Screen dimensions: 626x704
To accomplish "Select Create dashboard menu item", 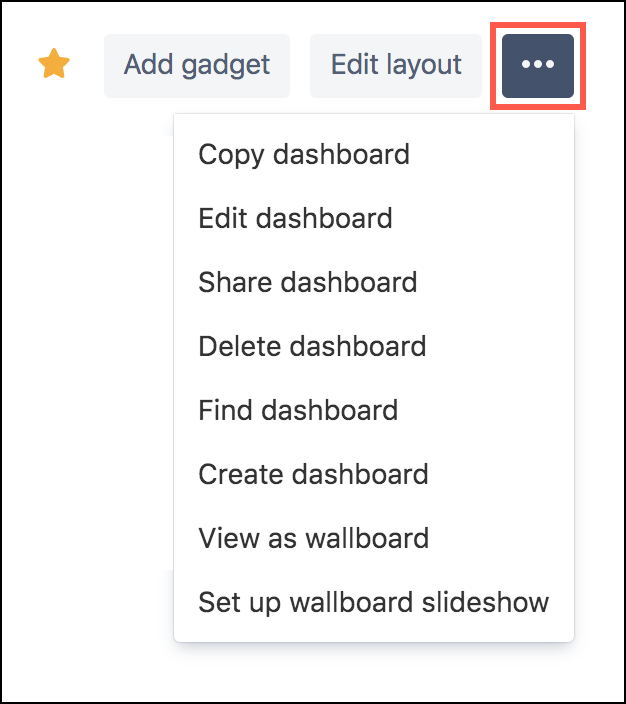I will (313, 474).
